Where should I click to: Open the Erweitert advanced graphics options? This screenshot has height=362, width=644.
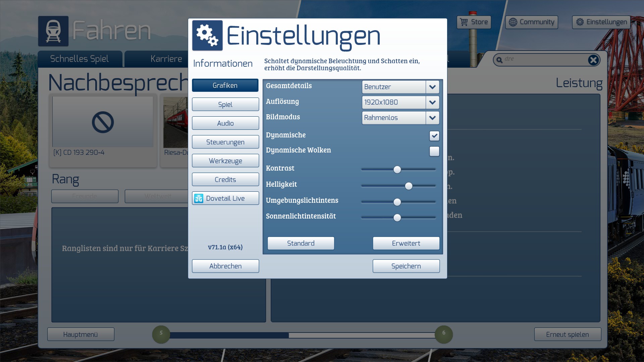(406, 243)
